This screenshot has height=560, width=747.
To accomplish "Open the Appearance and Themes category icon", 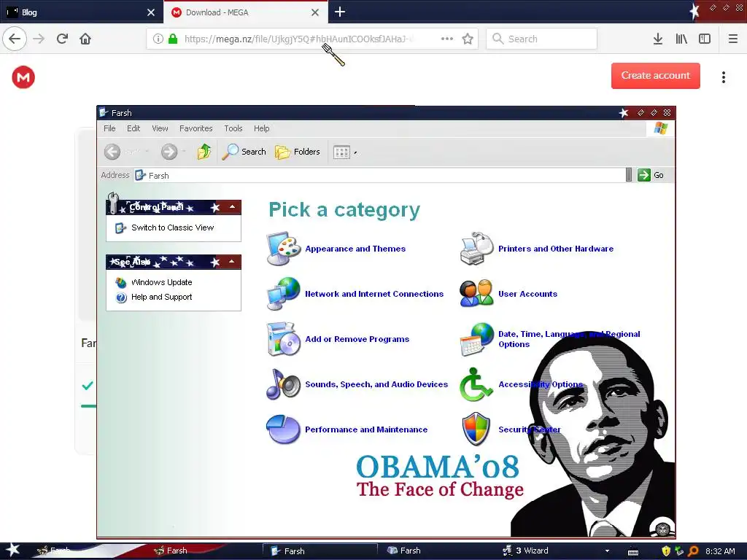I will coord(284,248).
